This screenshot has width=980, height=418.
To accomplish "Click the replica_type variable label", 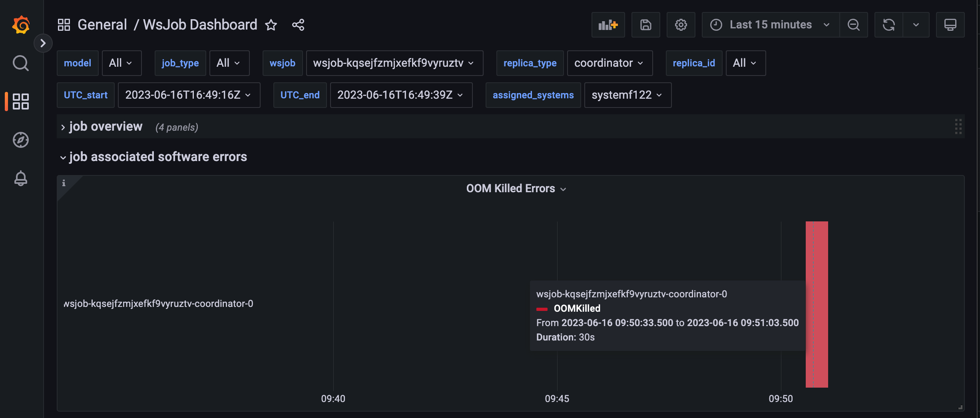I will pyautogui.click(x=530, y=63).
